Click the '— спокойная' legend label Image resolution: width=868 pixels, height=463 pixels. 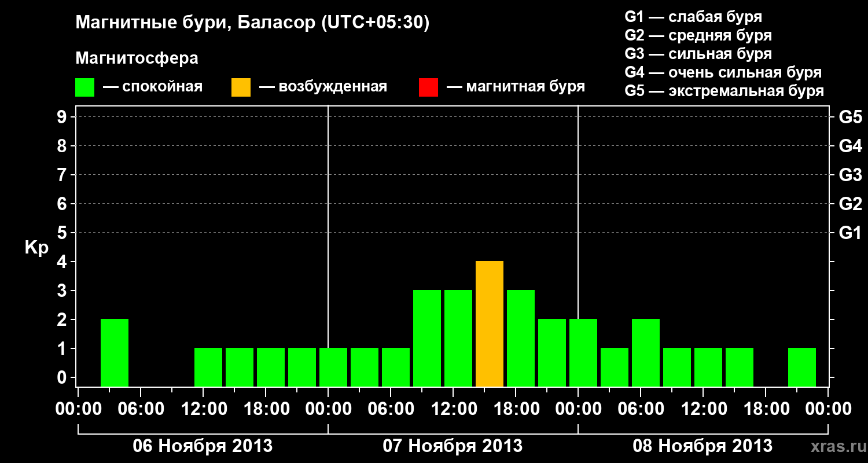[x=153, y=87]
